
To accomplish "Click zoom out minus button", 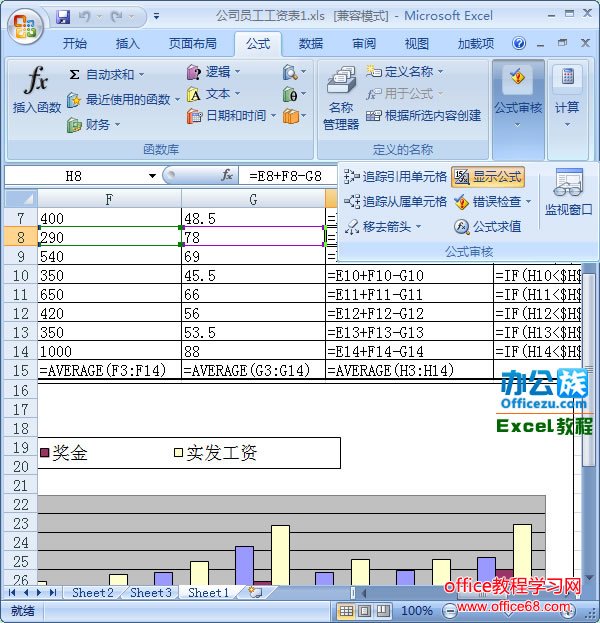I will 449,610.
